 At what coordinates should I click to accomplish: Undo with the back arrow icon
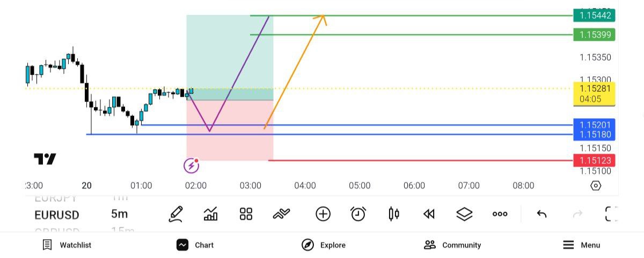[541, 214]
